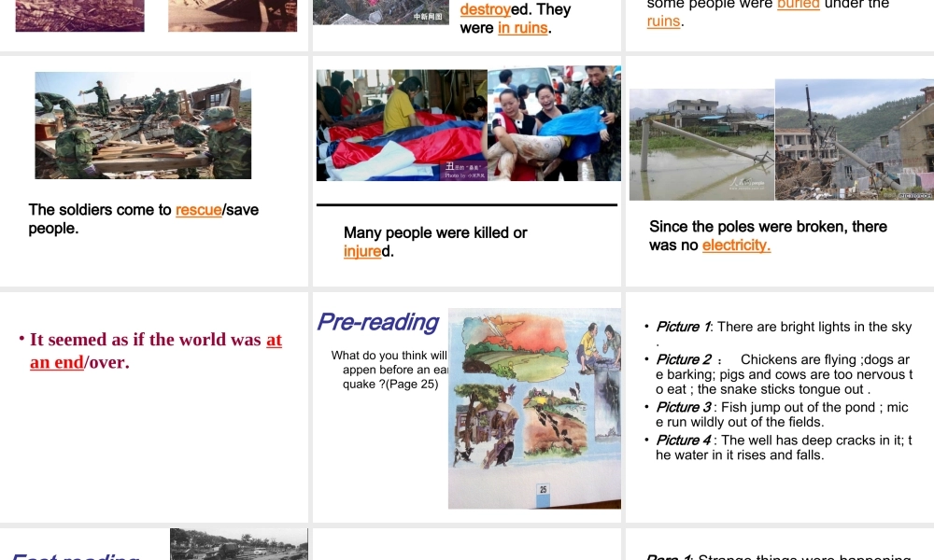This screenshot has width=934, height=560.
Task: Select the crying women rescue photo
Action: pos(555,123)
